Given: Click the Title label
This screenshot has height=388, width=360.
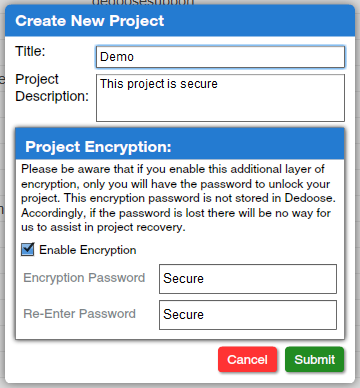Looking at the screenshot, I should click(30, 51).
